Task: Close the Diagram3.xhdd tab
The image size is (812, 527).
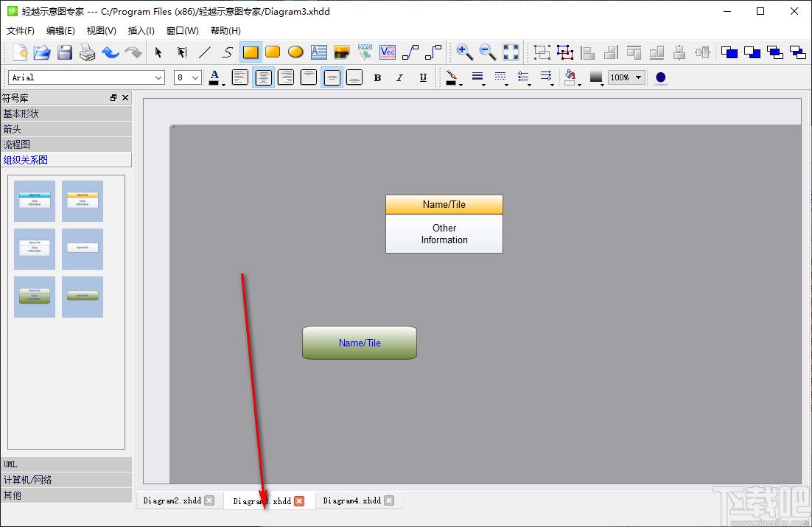Action: 299,501
